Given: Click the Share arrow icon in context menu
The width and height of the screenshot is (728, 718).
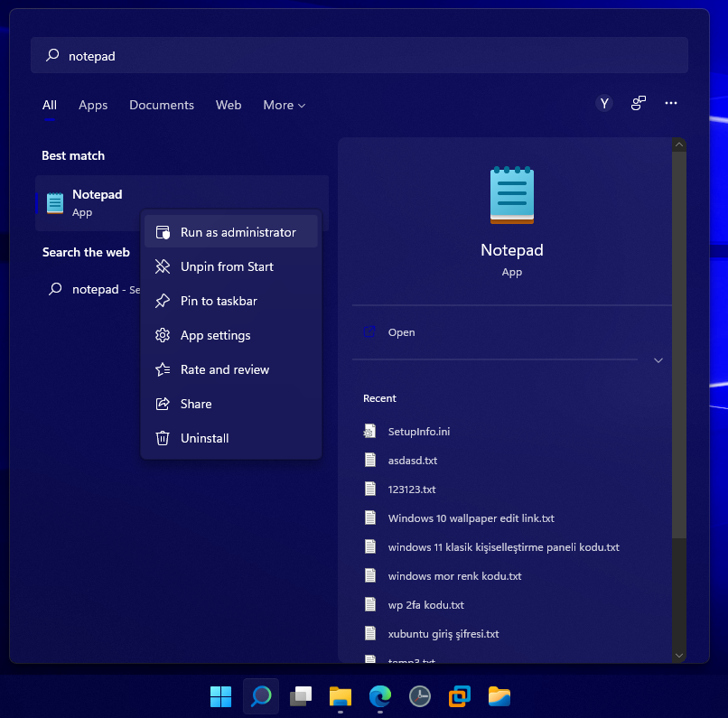Looking at the screenshot, I should [x=163, y=404].
